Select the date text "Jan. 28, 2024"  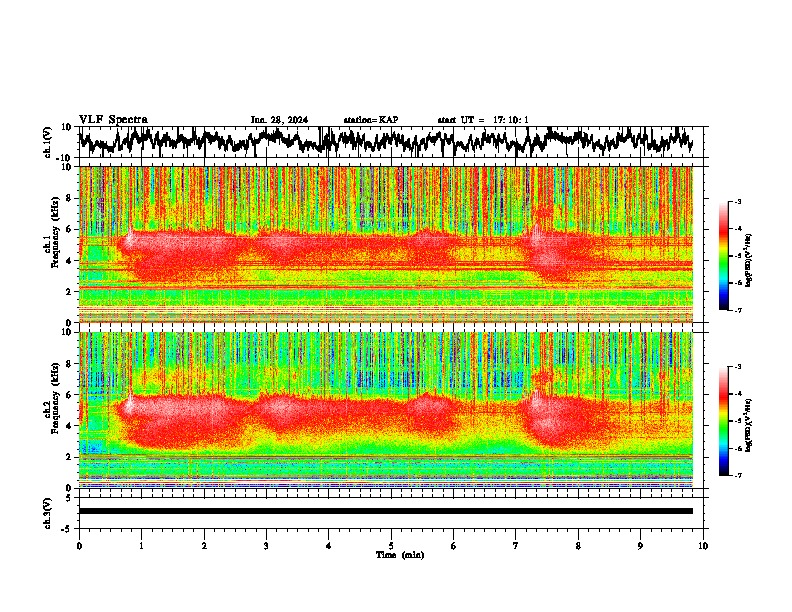coord(279,120)
